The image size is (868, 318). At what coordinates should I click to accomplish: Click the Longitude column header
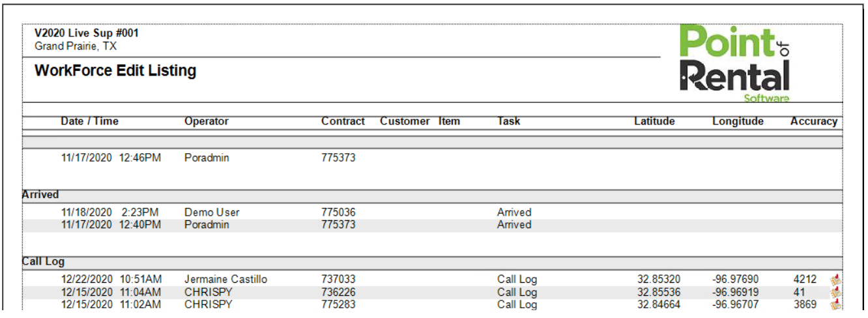(x=738, y=121)
